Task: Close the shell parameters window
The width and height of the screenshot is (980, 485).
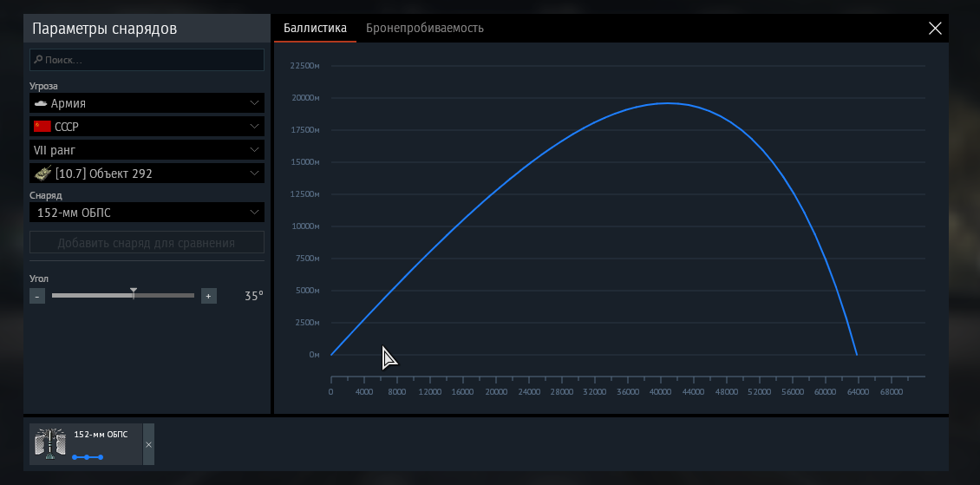Action: (935, 29)
